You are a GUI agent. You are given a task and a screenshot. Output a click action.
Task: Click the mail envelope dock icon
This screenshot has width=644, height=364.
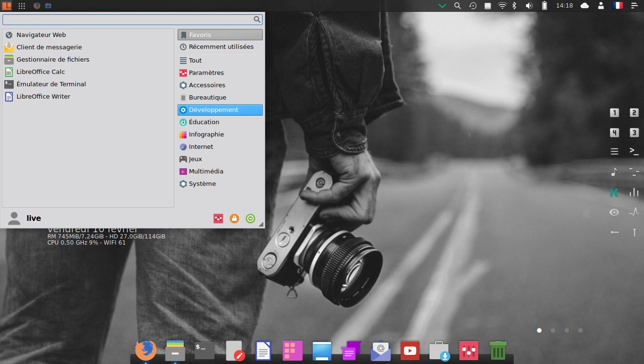click(381, 351)
